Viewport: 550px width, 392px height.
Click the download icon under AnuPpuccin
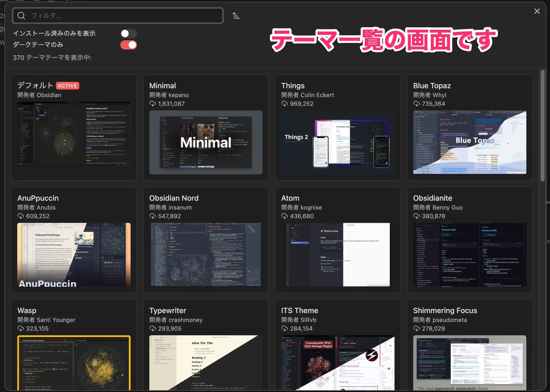(x=21, y=216)
